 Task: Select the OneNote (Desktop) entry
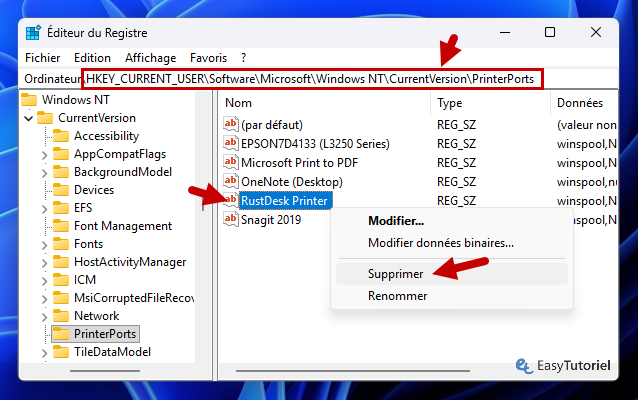292,182
